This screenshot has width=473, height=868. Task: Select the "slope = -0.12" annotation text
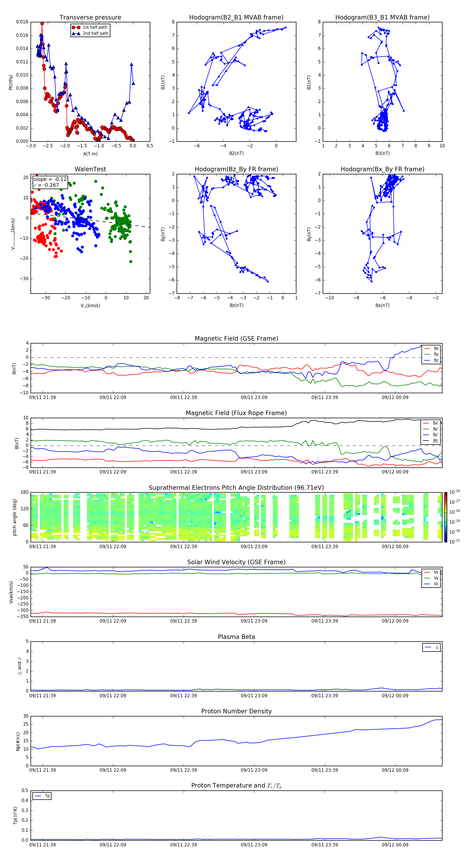50,179
